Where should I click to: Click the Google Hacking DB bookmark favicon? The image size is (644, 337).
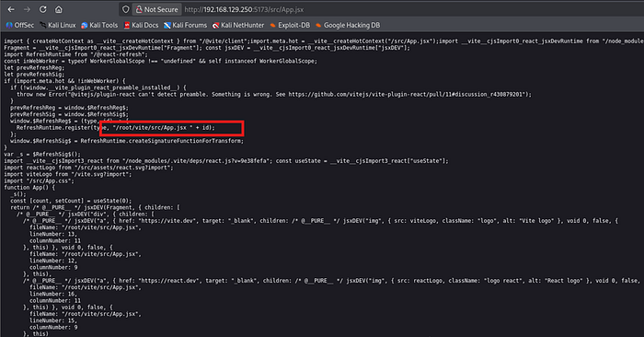[x=318, y=26]
